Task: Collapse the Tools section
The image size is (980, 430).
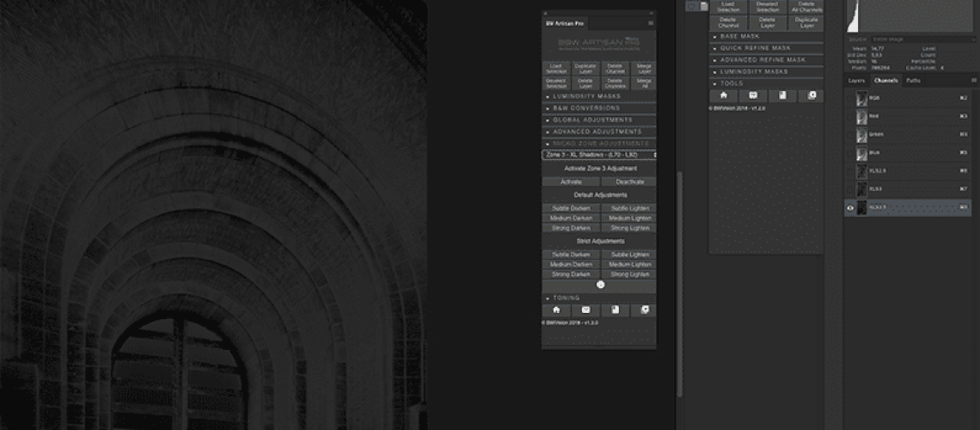Action: [766, 83]
